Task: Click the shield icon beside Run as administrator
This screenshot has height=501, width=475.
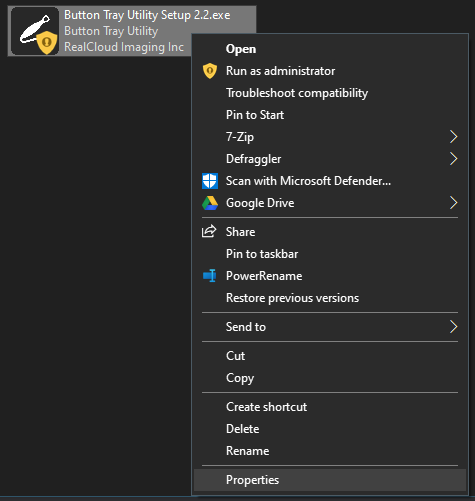Action: (210, 71)
